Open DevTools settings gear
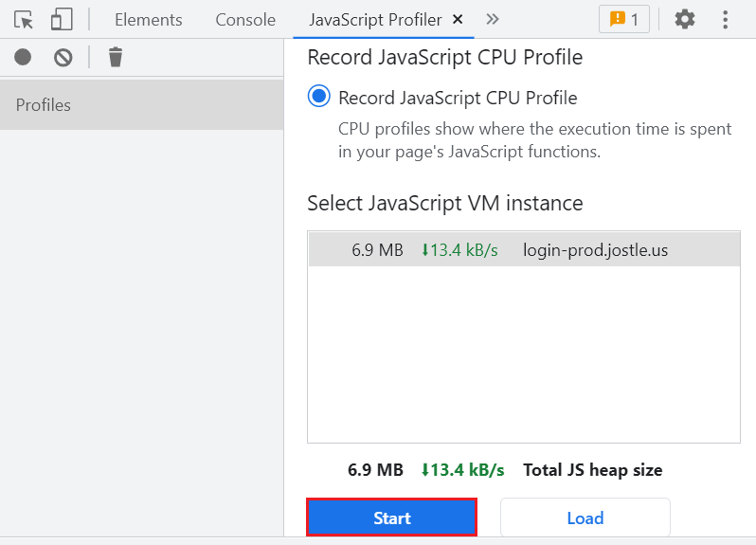The image size is (756, 545). click(x=684, y=19)
